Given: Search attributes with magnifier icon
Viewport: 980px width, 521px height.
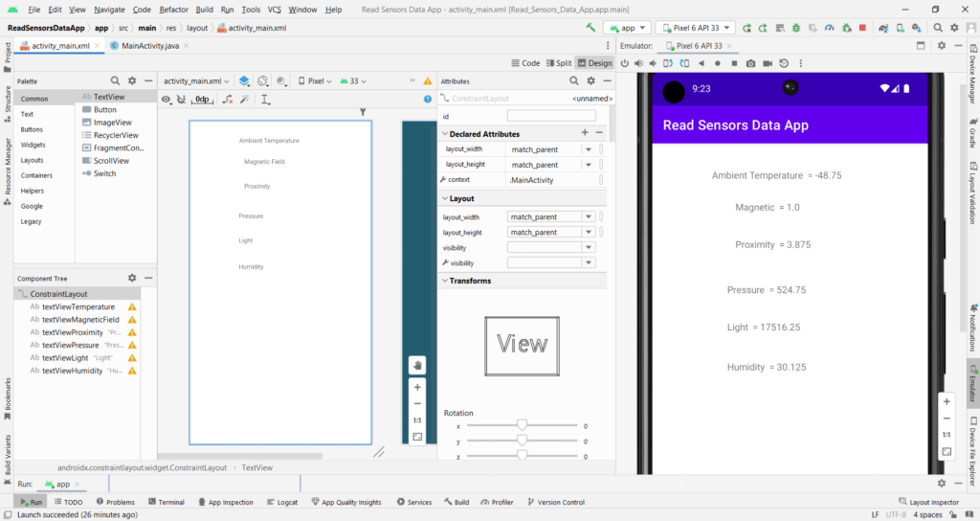Looking at the screenshot, I should coord(574,80).
